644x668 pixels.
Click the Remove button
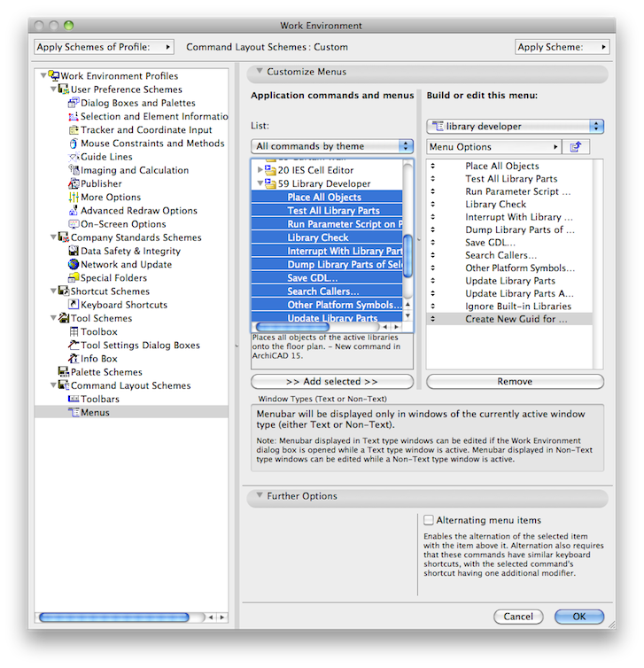coord(515,381)
